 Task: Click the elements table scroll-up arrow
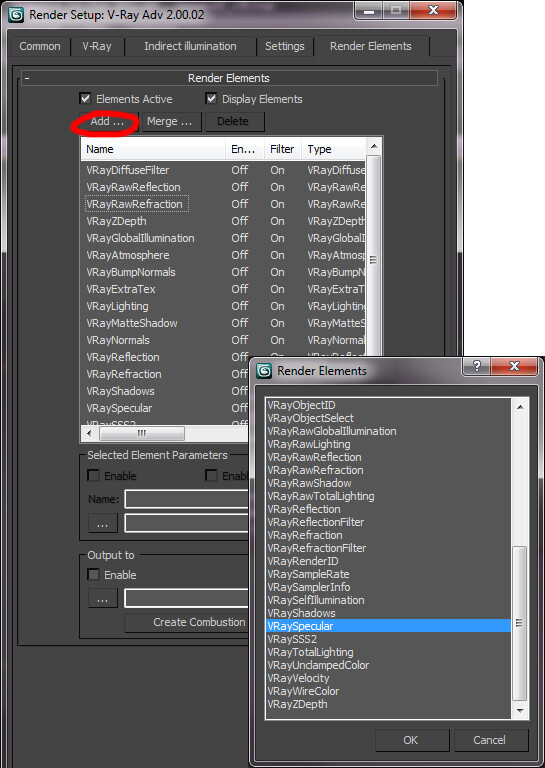pos(374,146)
